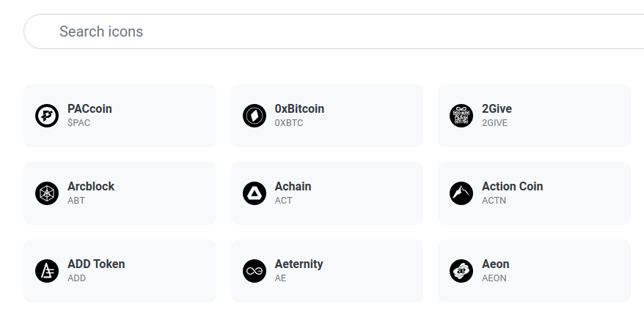The width and height of the screenshot is (644, 312).
Task: Click the ACT ticker symbol text
Action: click(x=283, y=201)
